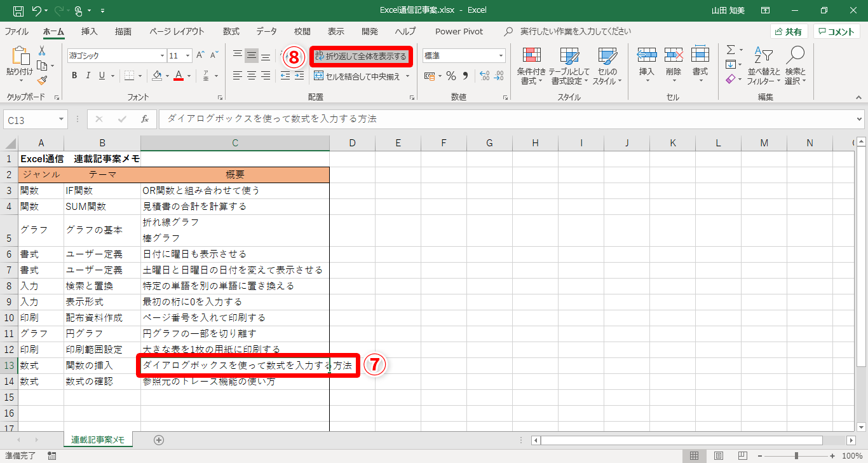Screen dimensions: 868x463
Task: Click the zoom slider handle
Action: point(796,456)
